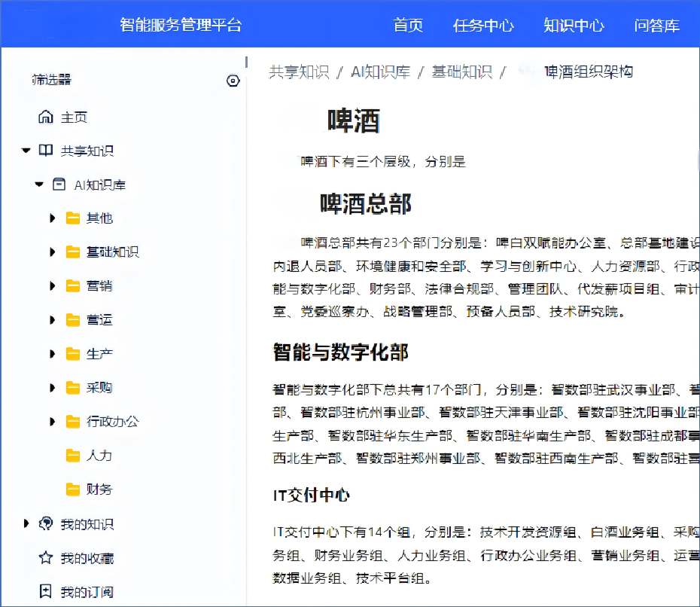Screen dimensions: 700x607
Task: Collapse the AI知识库 tree node
Action: 39,185
